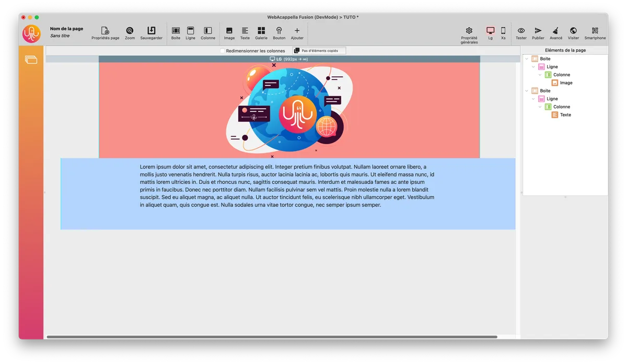Click the Tester preview eye icon
Image resolution: width=627 pixels, height=364 pixels.
pyautogui.click(x=521, y=31)
